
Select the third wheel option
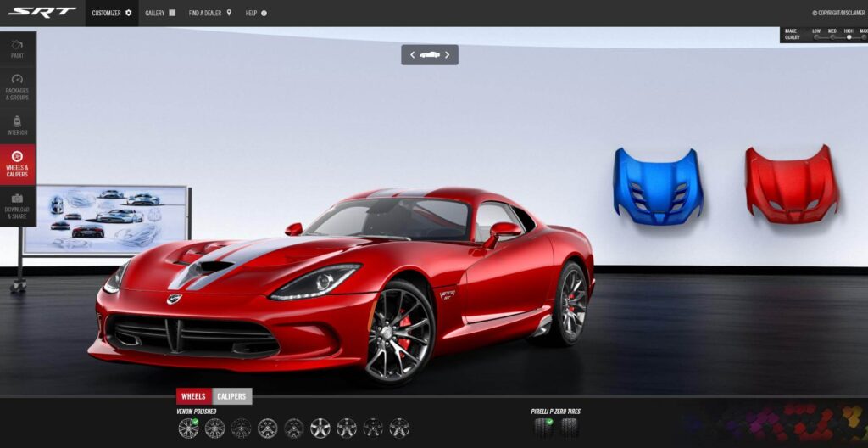(242, 428)
